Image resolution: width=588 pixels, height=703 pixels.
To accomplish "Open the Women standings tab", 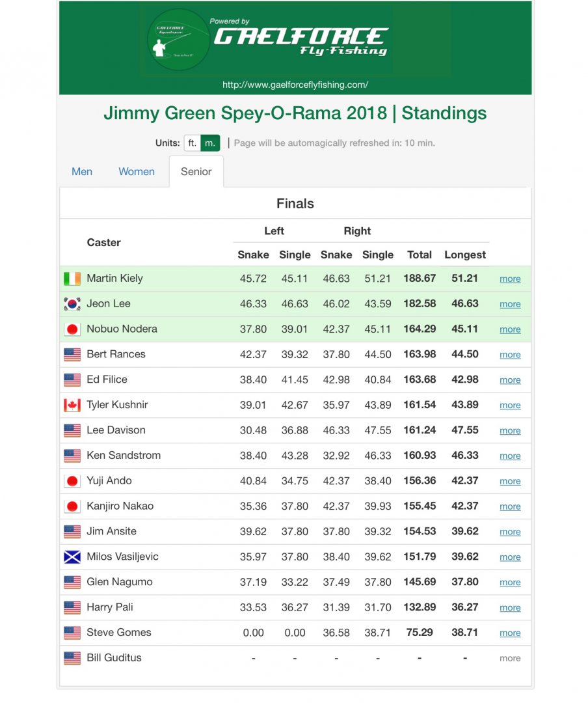I will (x=137, y=172).
